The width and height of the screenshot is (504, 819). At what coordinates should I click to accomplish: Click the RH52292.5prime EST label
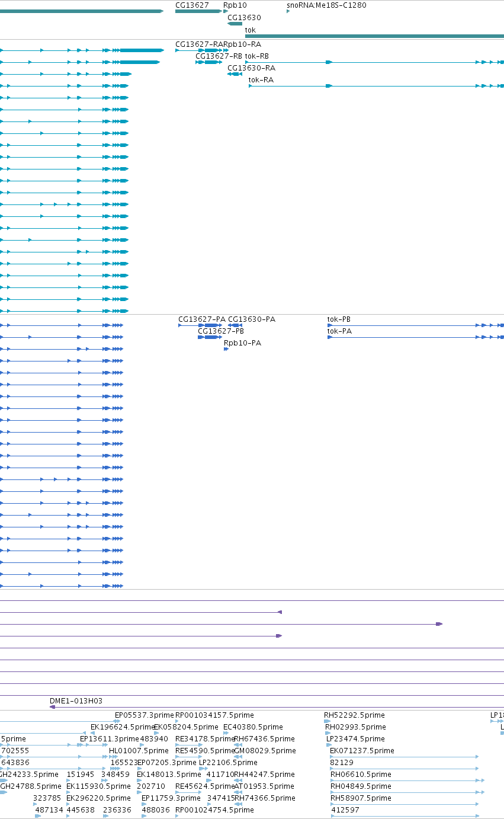click(354, 715)
